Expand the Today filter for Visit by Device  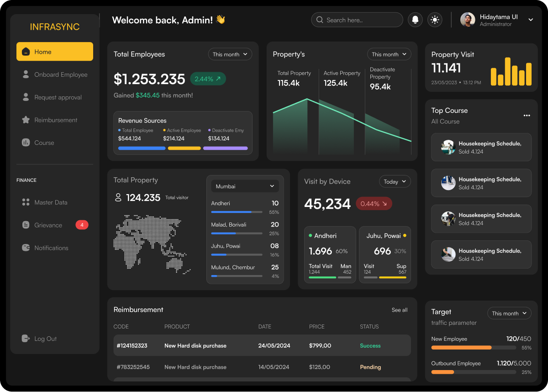coord(395,181)
